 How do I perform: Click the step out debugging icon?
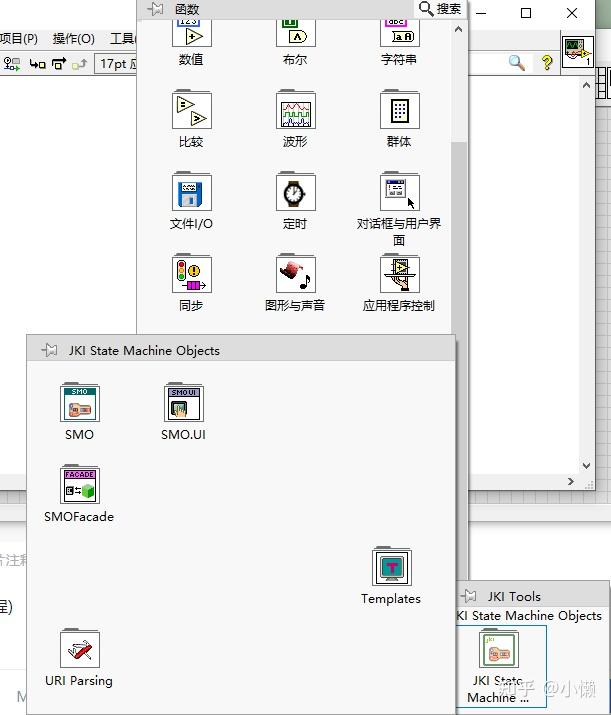[79, 63]
